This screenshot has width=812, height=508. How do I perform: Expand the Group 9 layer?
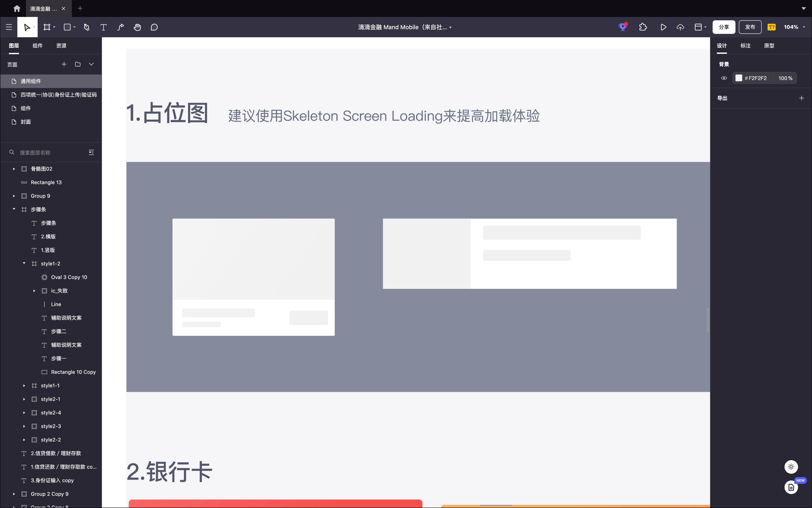pos(14,196)
